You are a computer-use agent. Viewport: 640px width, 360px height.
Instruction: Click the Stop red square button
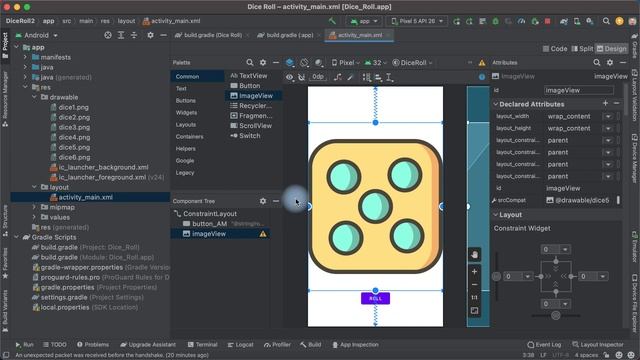click(547, 21)
